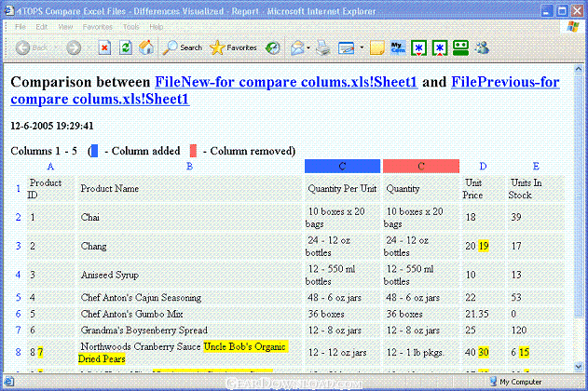Image resolution: width=588 pixels, height=391 pixels.
Task: Open the Mail envelope icon
Action: [x=298, y=47]
